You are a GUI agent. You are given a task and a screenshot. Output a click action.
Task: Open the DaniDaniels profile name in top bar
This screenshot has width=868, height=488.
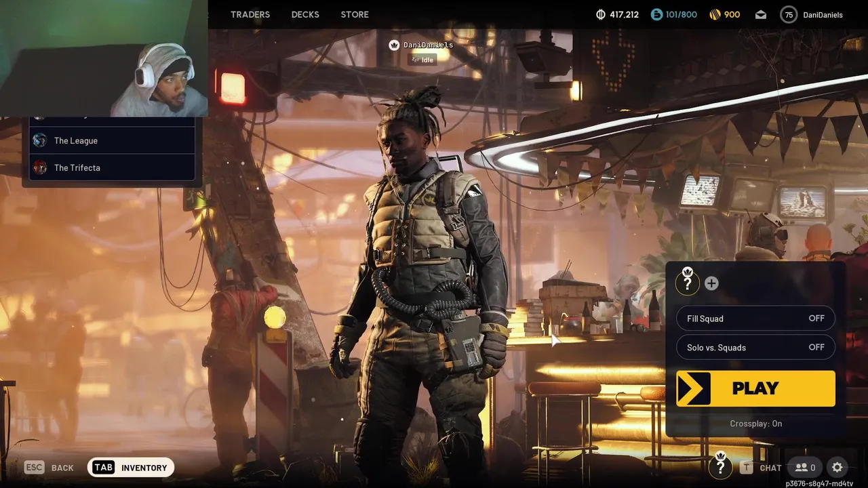pyautogui.click(x=823, y=14)
